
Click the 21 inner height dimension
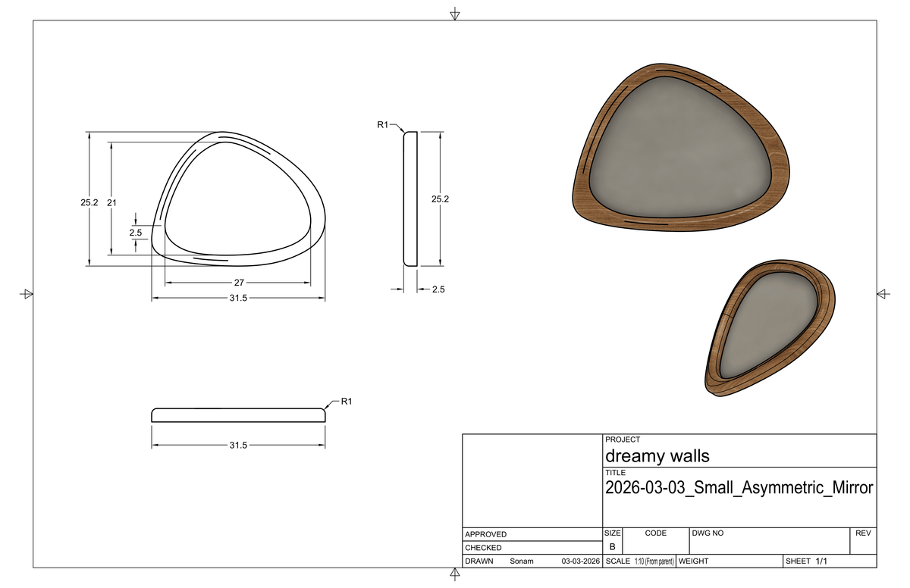point(111,203)
